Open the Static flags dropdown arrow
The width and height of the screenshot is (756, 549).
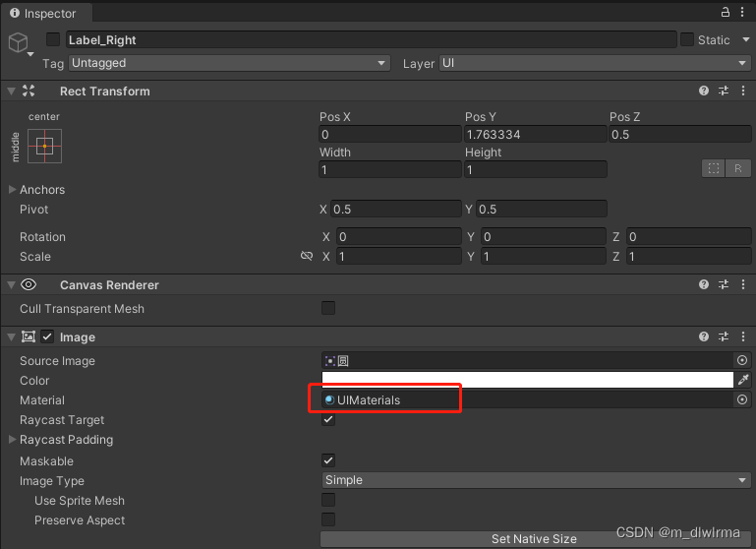(746, 39)
